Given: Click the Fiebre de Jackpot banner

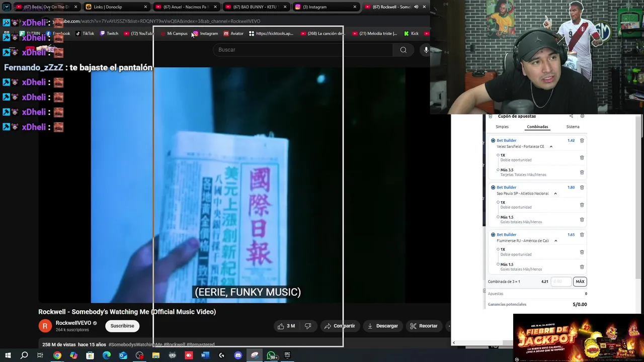Looking at the screenshot, I should pyautogui.click(x=578, y=338).
